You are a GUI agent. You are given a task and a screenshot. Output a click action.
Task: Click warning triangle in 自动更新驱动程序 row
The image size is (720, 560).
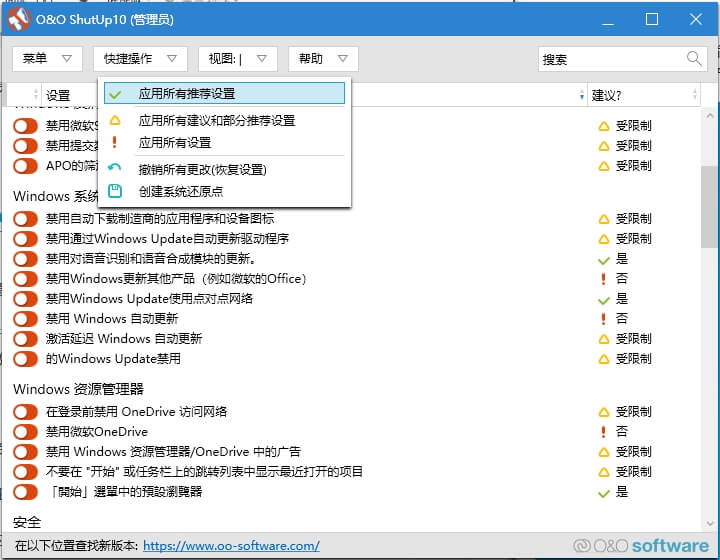pyautogui.click(x=604, y=239)
